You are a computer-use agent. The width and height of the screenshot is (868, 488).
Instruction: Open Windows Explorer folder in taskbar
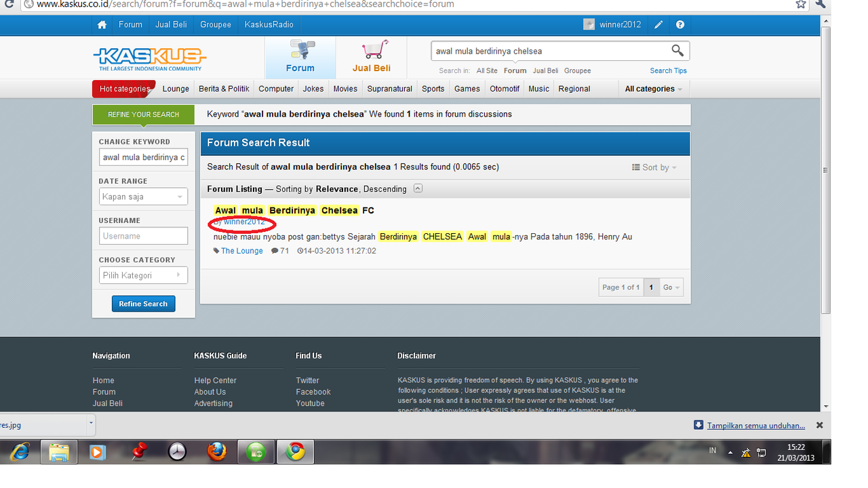(x=60, y=451)
